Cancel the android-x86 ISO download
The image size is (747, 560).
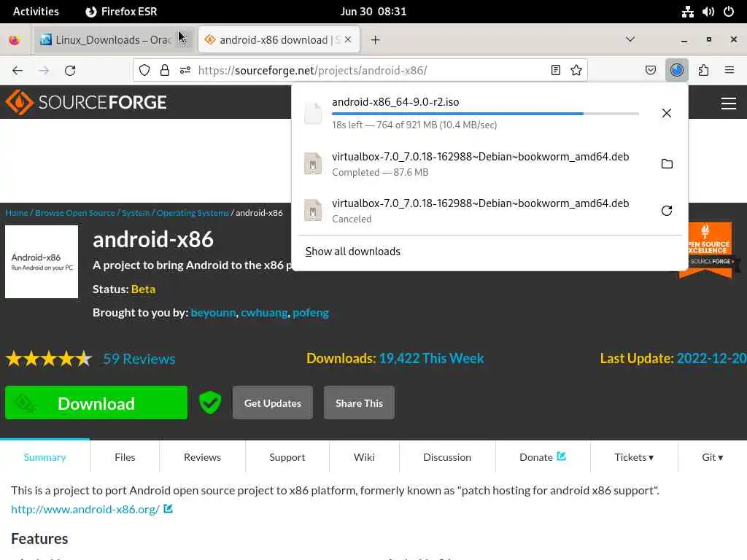667,113
